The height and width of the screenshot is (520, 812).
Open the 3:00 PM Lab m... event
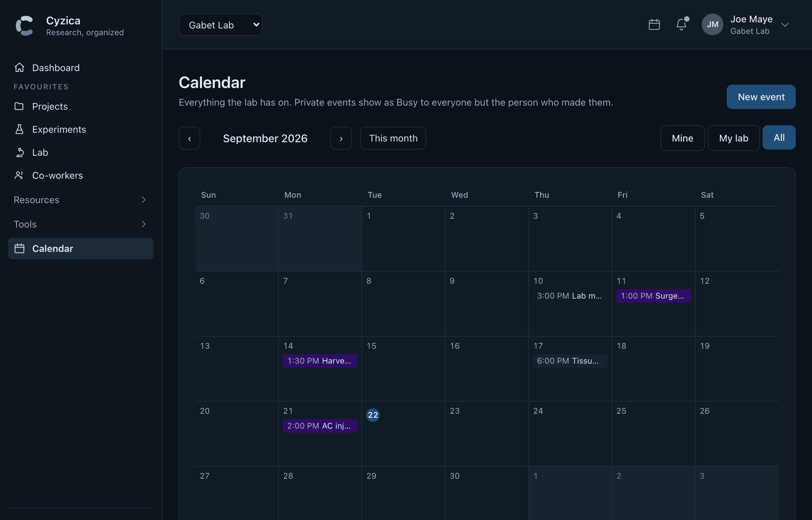click(570, 296)
